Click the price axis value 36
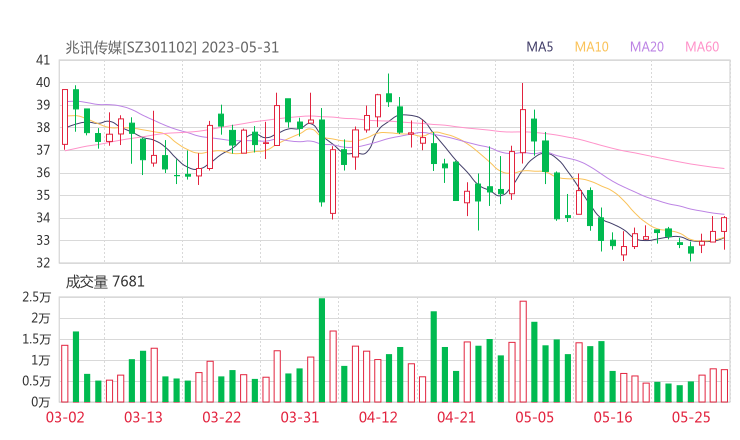The width and height of the screenshot is (740, 440). point(43,173)
